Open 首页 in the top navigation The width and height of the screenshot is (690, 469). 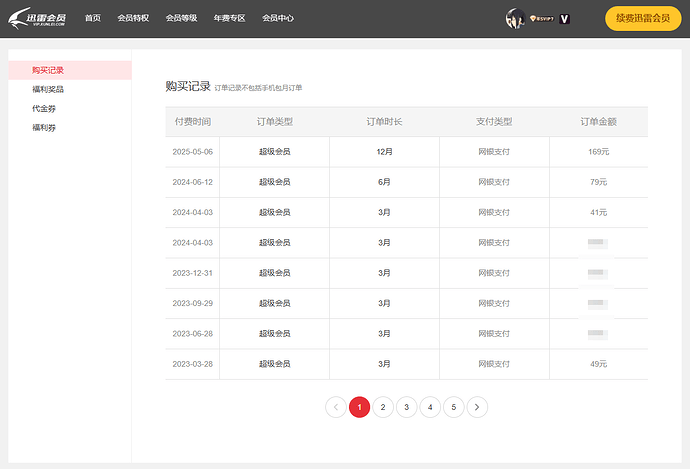(x=93, y=18)
